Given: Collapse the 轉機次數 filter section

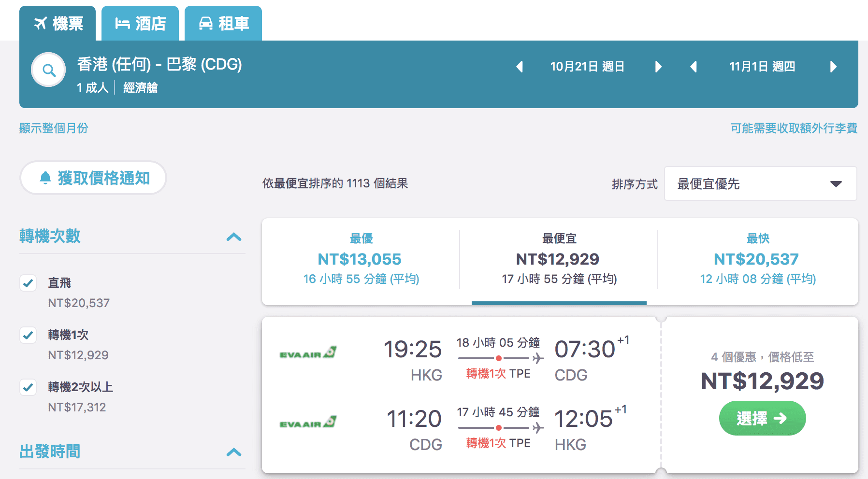Looking at the screenshot, I should (x=234, y=237).
